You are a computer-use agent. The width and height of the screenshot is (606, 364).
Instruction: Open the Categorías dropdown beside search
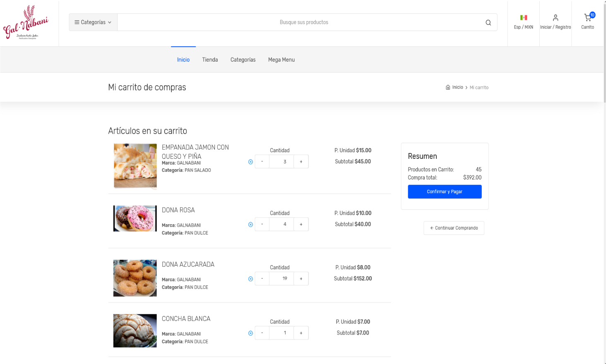pyautogui.click(x=93, y=22)
